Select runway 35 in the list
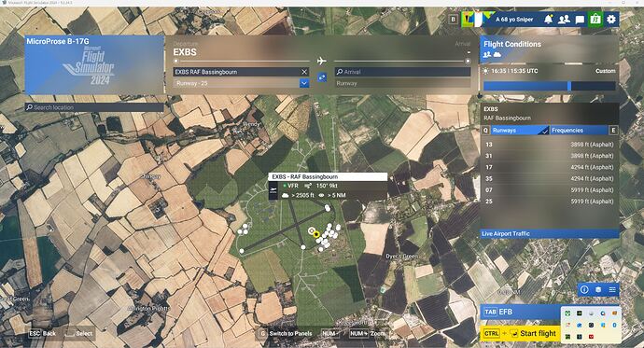The width and height of the screenshot is (644, 348). pos(549,179)
